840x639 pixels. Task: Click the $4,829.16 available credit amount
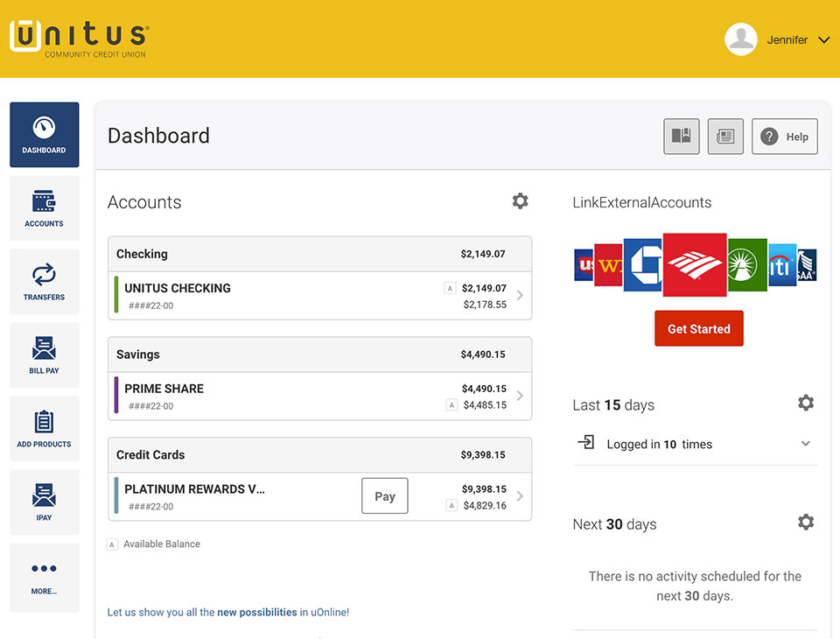coord(485,506)
